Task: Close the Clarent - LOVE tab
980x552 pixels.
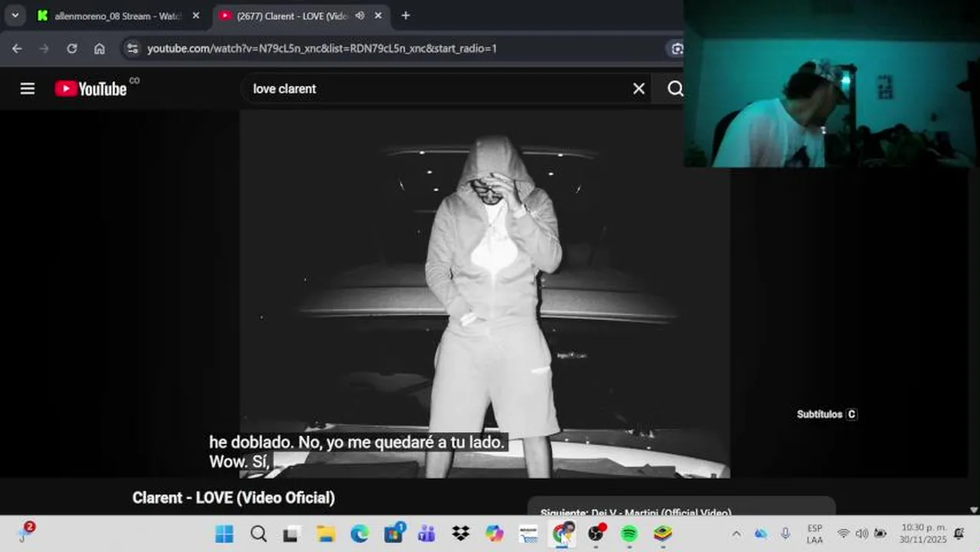Action: click(x=378, y=15)
